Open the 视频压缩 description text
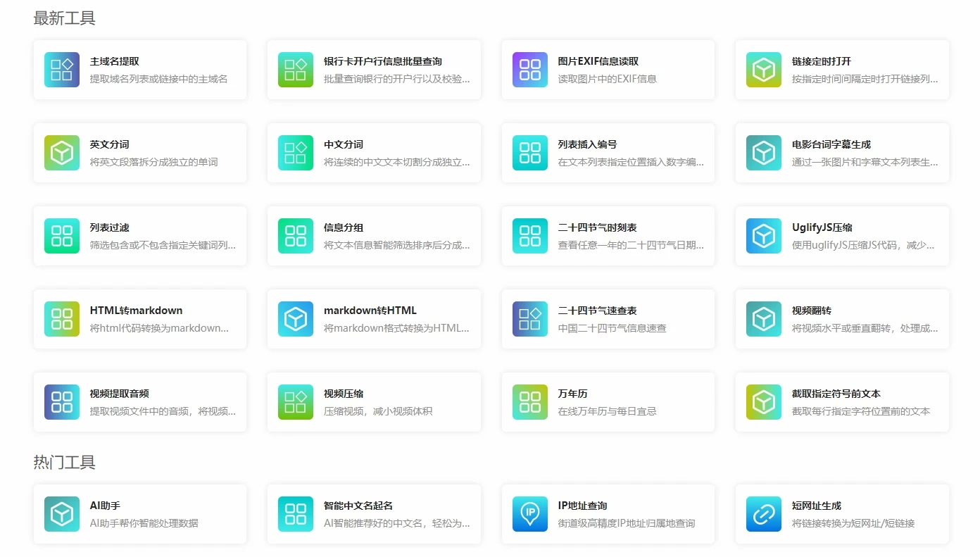980x557 pixels. click(x=378, y=411)
